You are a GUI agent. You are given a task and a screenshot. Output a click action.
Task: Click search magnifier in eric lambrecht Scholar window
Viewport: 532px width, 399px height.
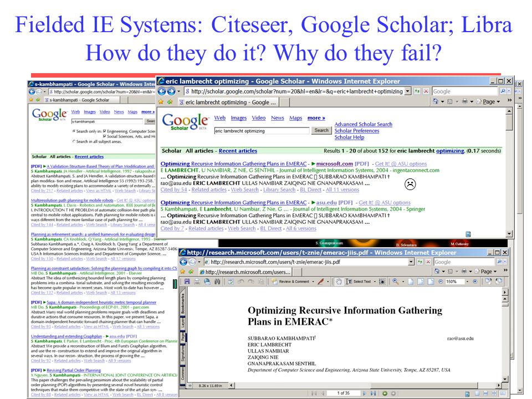pyautogui.click(x=503, y=91)
